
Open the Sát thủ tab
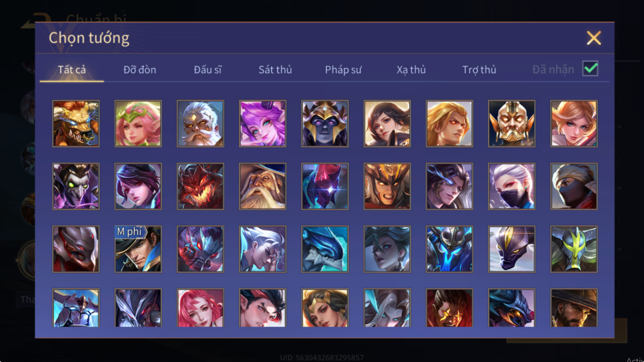click(275, 69)
